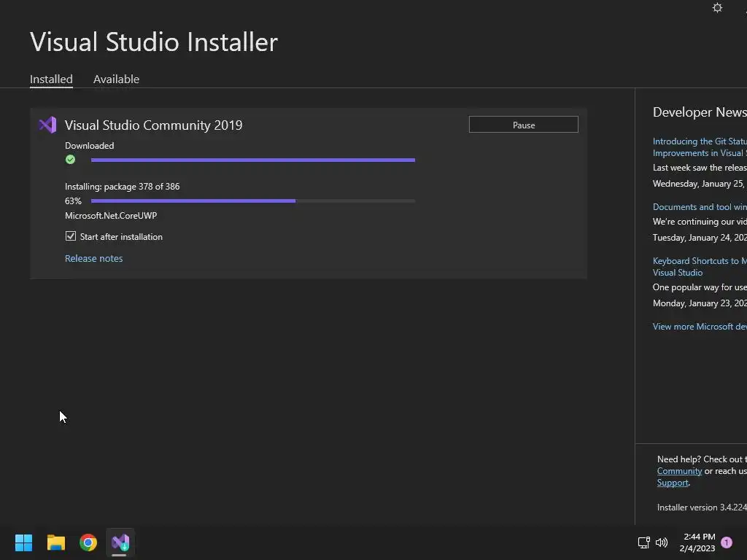Uncheck Start after installation checkbox
Viewport: 747px width, 560px height.
pyautogui.click(x=71, y=236)
